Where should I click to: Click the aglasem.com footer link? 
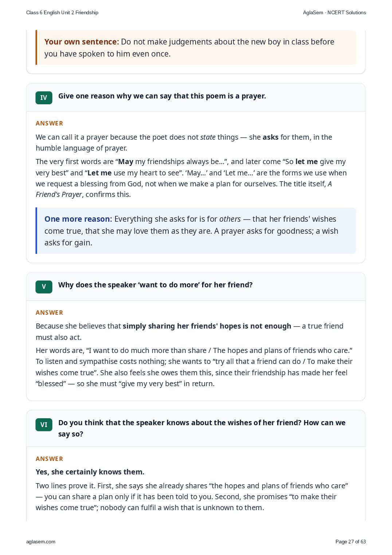41,542
